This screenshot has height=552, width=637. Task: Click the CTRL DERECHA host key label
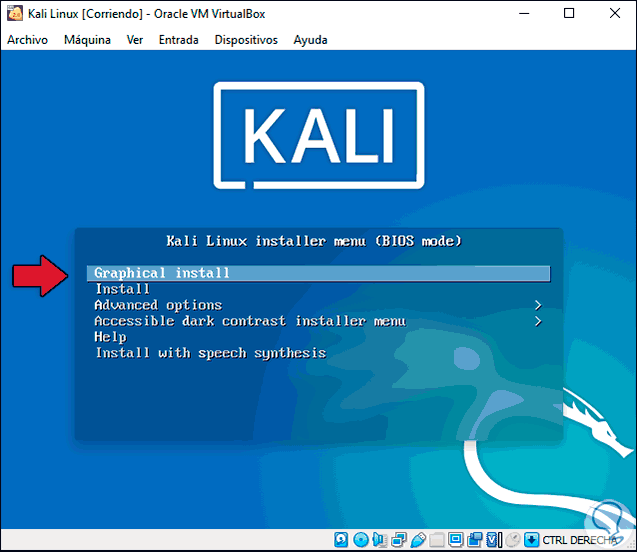pos(580,540)
